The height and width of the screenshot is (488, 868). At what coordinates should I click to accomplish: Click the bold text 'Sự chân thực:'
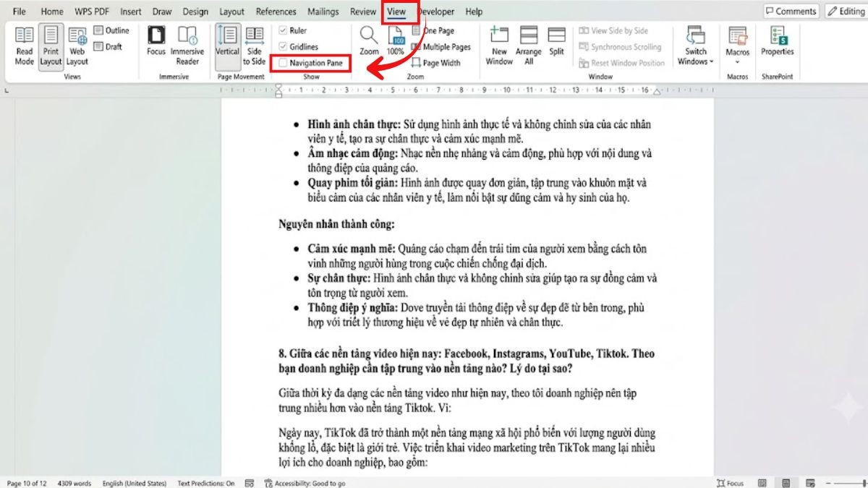339,278
